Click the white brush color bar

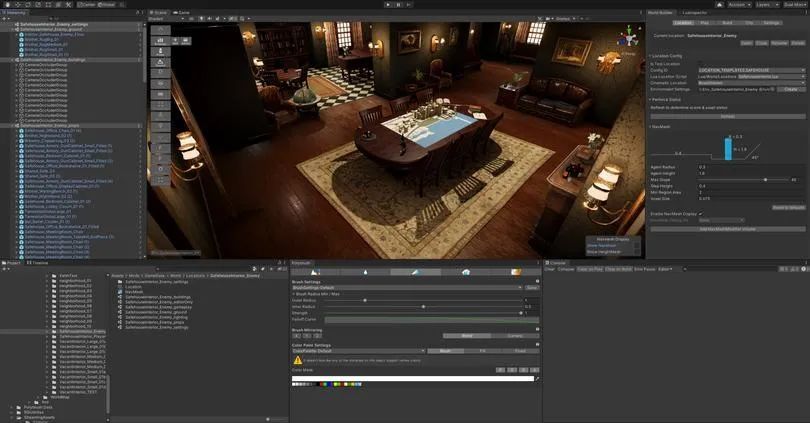point(413,379)
